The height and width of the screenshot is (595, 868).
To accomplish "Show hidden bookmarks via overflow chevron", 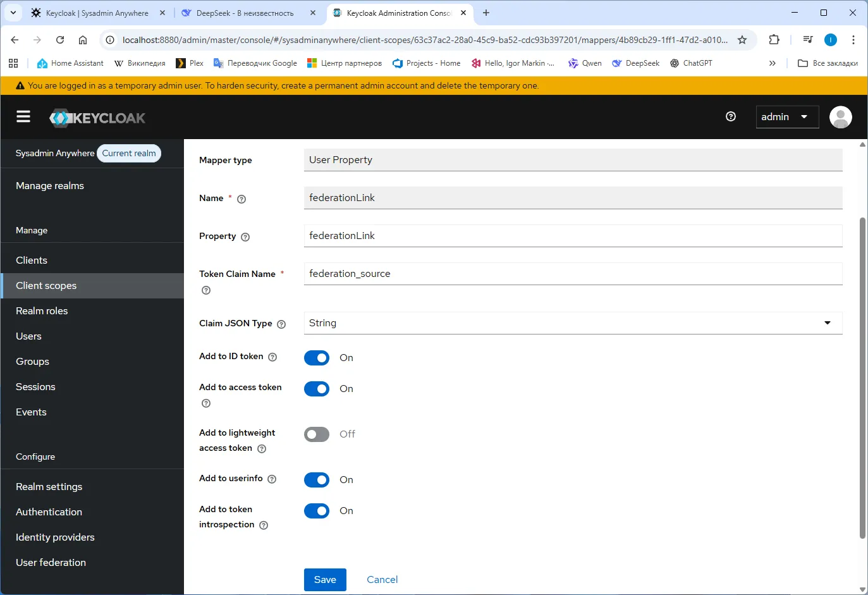I will [772, 63].
